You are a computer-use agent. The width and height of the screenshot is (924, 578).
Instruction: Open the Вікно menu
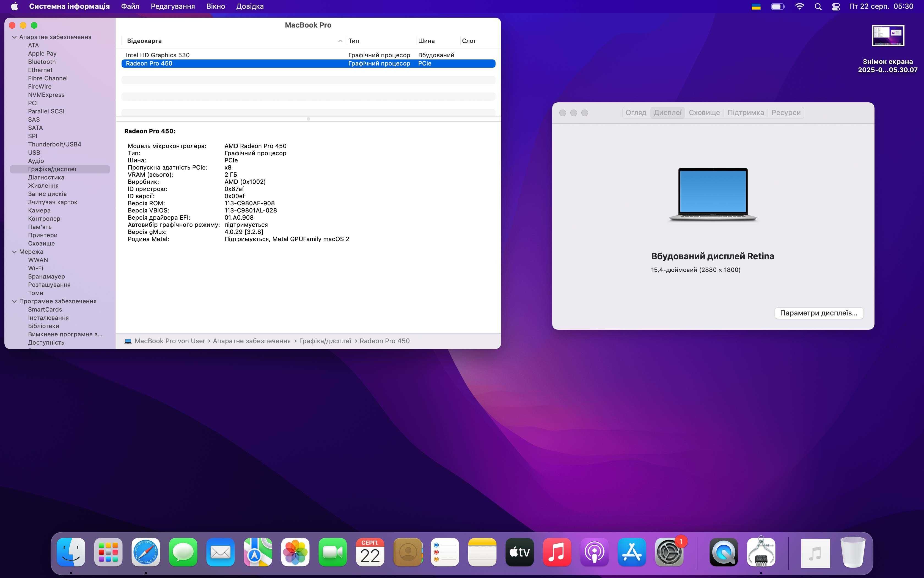(216, 7)
